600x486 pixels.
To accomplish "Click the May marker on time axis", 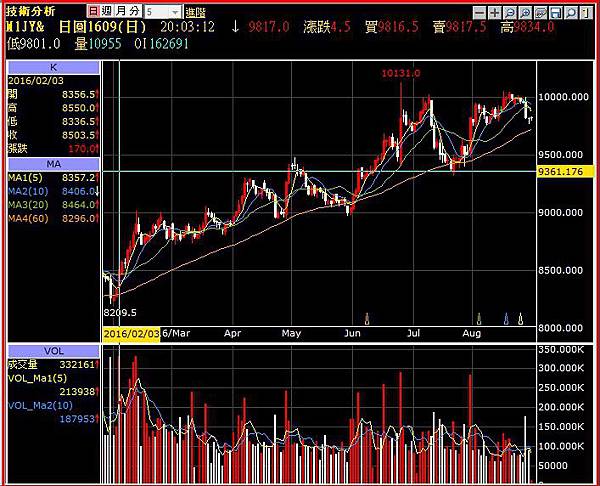I will (x=291, y=333).
